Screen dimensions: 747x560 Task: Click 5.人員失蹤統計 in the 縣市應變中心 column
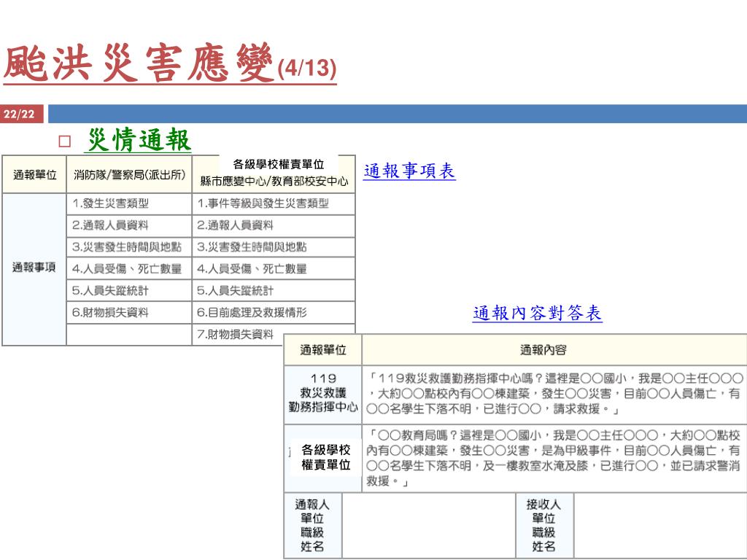click(x=274, y=290)
